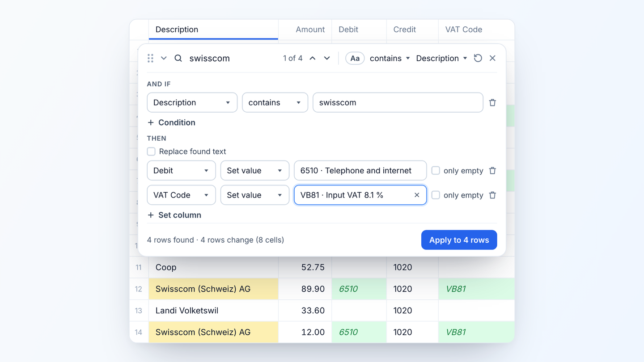
Task: Open the Debit column dropdown
Action: pos(181,170)
